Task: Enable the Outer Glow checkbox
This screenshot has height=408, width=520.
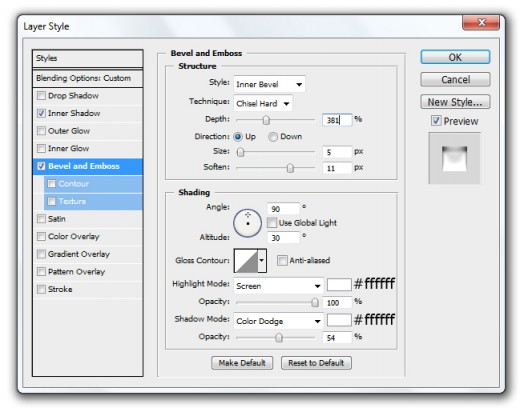Action: coord(41,131)
